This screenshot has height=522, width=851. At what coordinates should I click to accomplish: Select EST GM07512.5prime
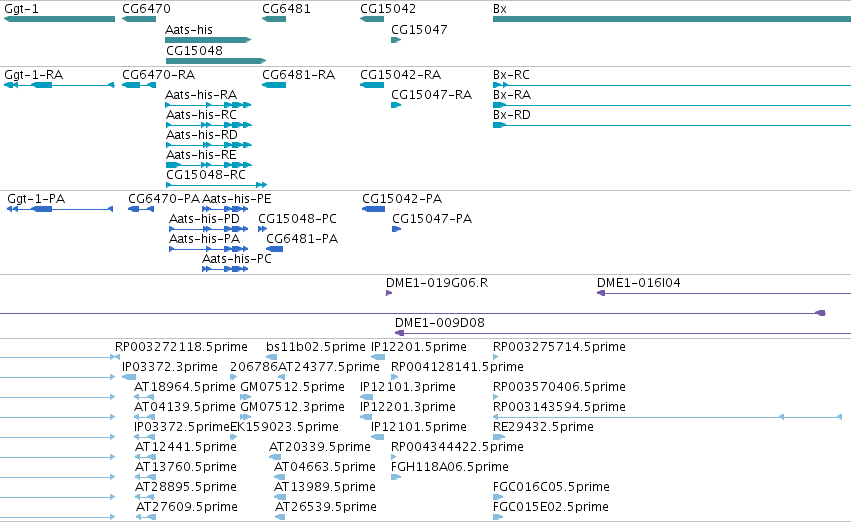(x=292, y=387)
